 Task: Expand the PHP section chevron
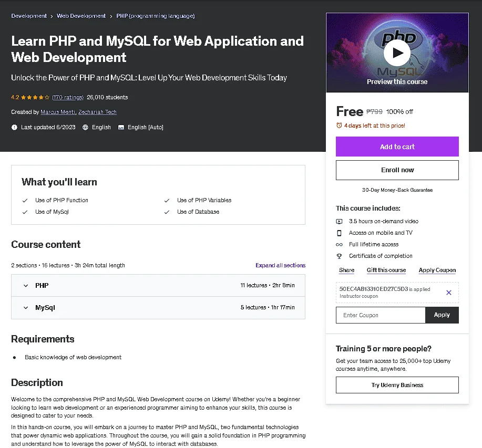click(x=26, y=286)
